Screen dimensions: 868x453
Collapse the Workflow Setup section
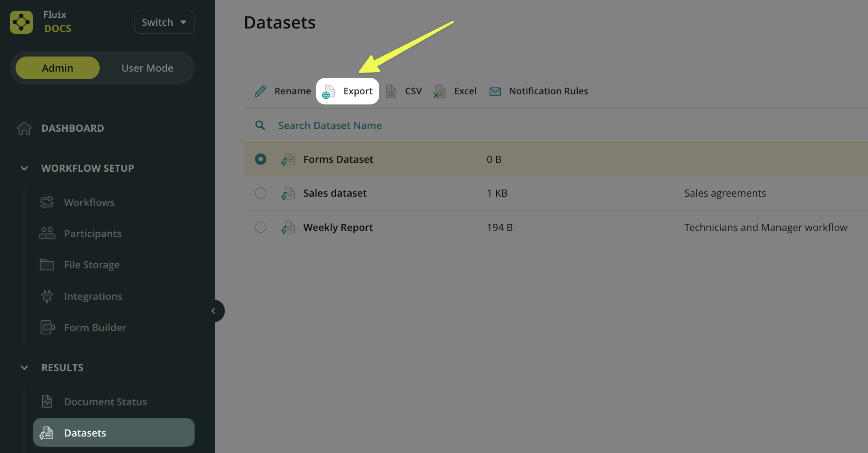pos(24,168)
